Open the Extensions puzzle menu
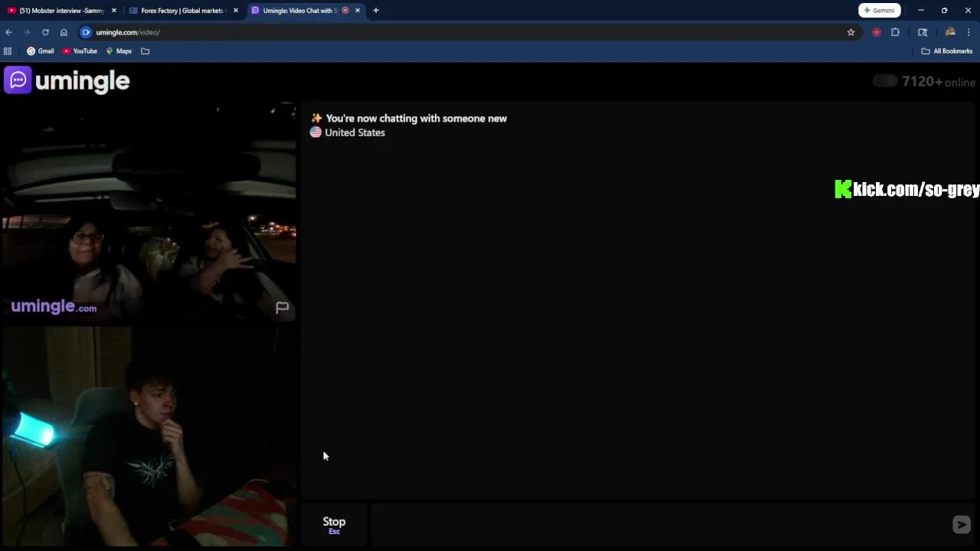The height and width of the screenshot is (551, 980). click(x=895, y=32)
